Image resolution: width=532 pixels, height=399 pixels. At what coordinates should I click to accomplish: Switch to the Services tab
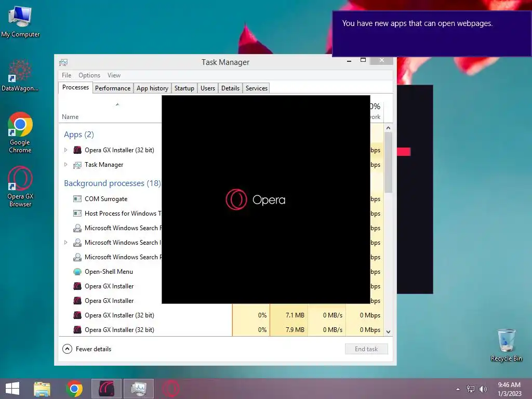[x=257, y=88]
